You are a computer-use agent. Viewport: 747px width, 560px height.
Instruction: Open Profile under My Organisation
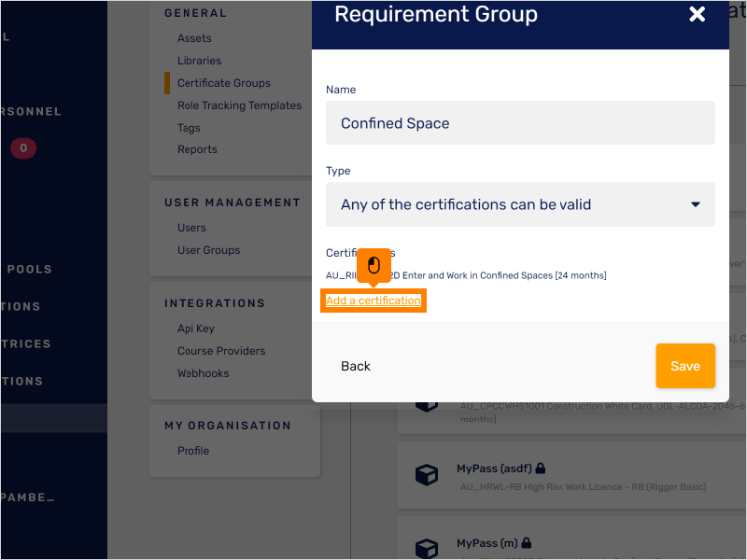tap(193, 450)
